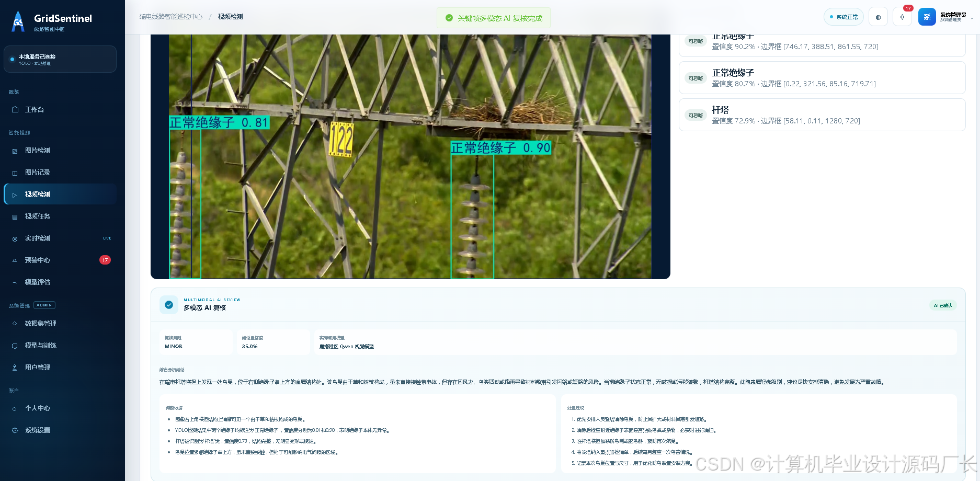Viewport: 980px width, 481px height.
Task: Click the 系统设置 gear icon
Action: pos(15,430)
